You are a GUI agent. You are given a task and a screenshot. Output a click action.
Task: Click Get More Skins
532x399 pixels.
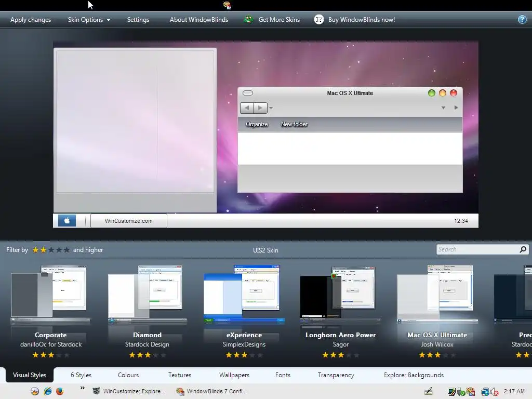(x=279, y=20)
